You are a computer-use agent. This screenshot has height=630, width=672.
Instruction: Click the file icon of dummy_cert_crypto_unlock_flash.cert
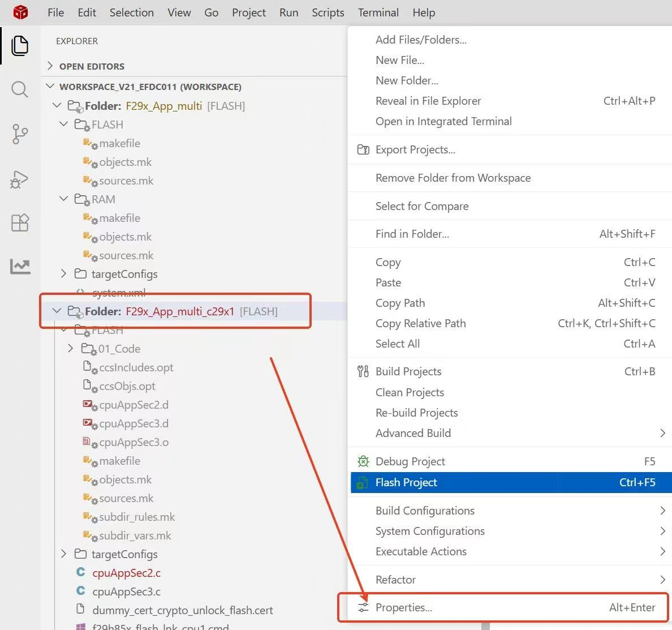pos(80,610)
